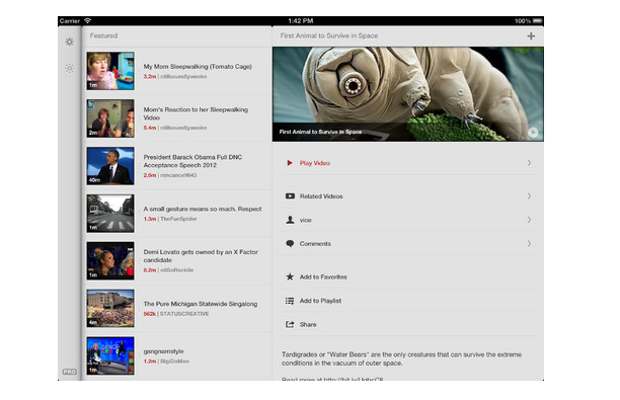Click the Comments speech bubble icon

[x=290, y=243]
